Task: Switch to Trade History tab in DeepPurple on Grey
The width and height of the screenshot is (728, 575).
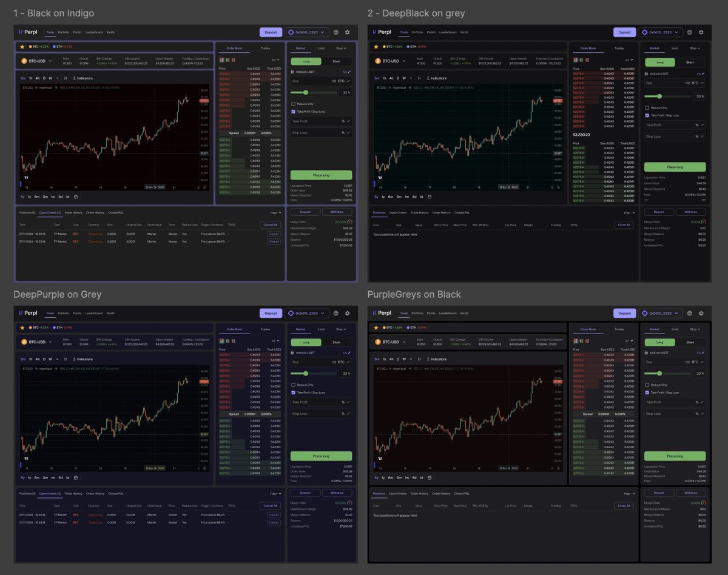Action: (x=73, y=494)
